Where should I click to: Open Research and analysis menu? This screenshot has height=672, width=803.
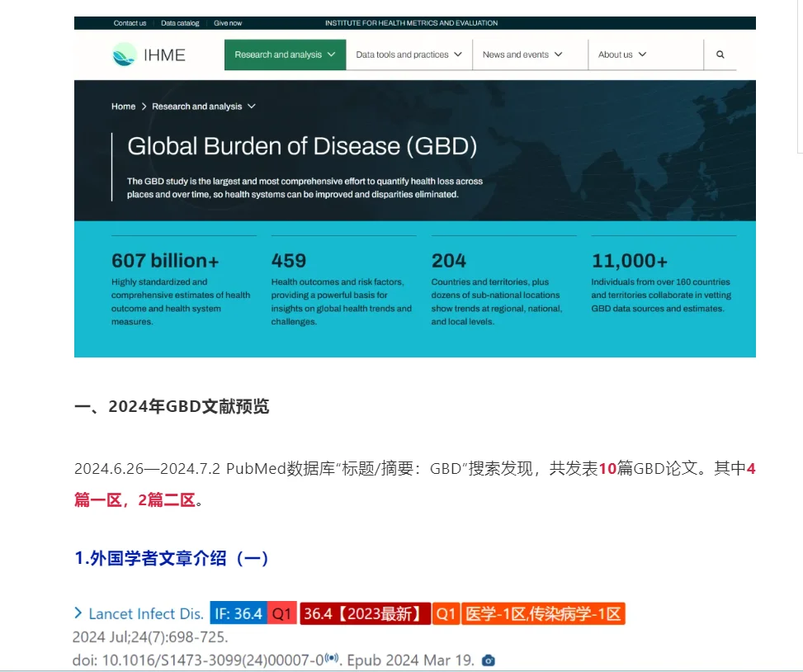coord(286,54)
